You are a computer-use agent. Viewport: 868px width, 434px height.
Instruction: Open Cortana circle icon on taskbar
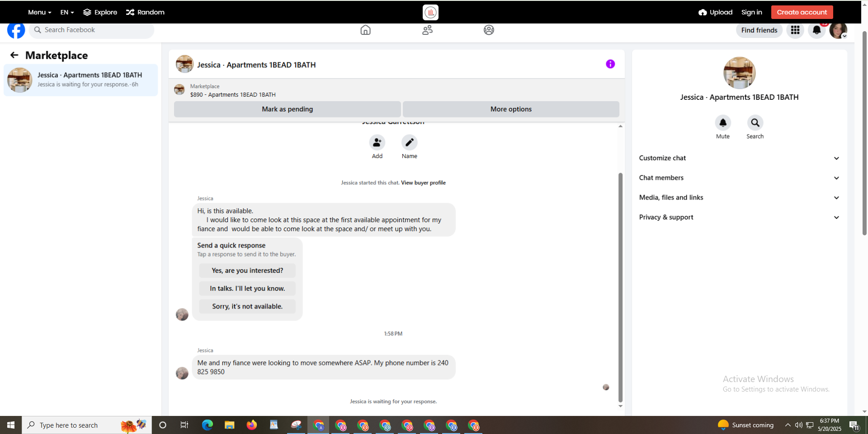tap(163, 425)
